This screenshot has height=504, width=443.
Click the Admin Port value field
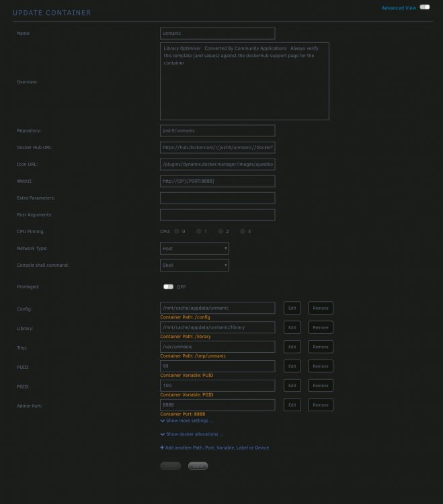(x=218, y=405)
